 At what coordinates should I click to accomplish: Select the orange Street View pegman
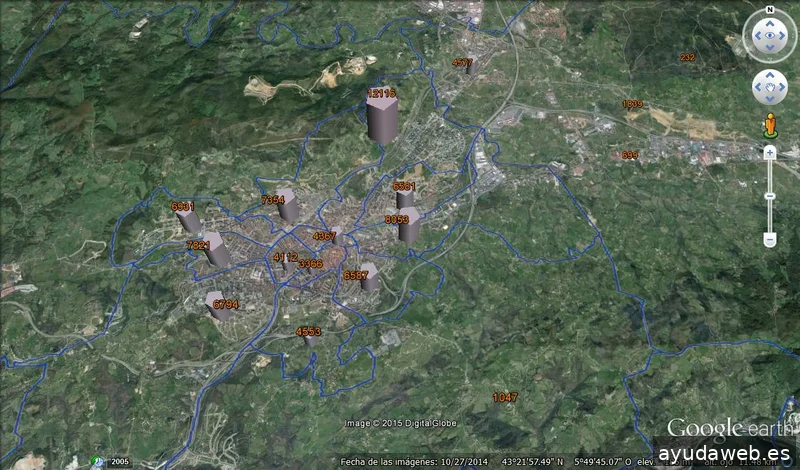click(x=770, y=125)
